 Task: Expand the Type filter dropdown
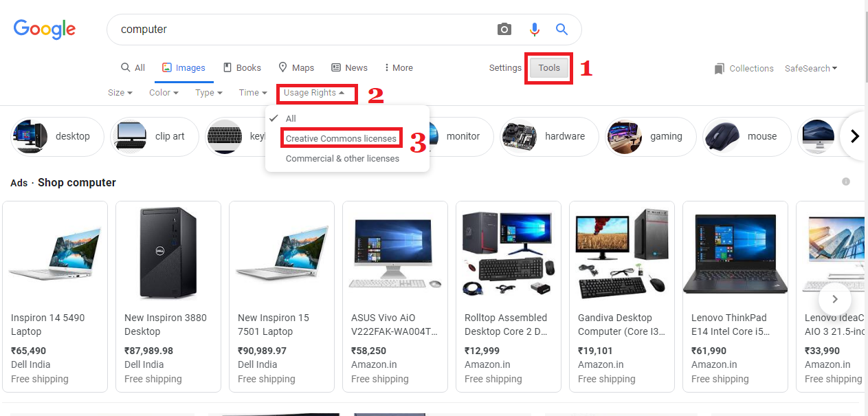(209, 93)
